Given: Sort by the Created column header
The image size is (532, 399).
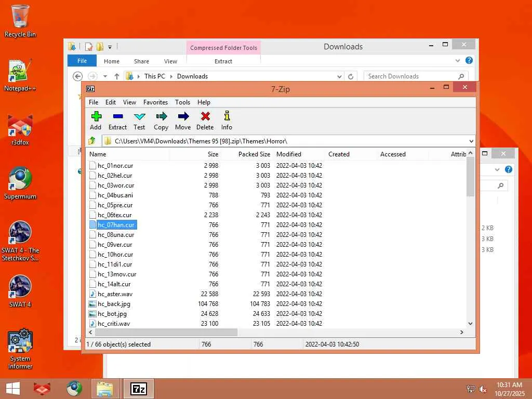Looking at the screenshot, I should point(351,154).
